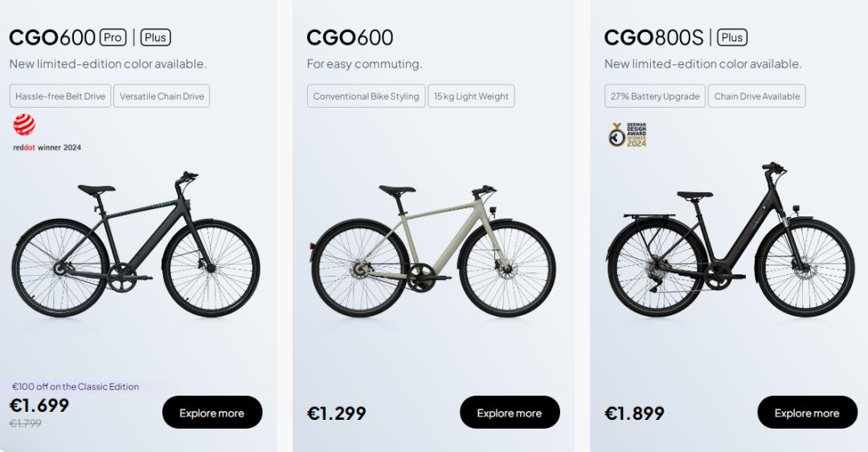Viewport: 868px width, 452px height.
Task: Click the Chain Drive Available tag
Action: 756,97
